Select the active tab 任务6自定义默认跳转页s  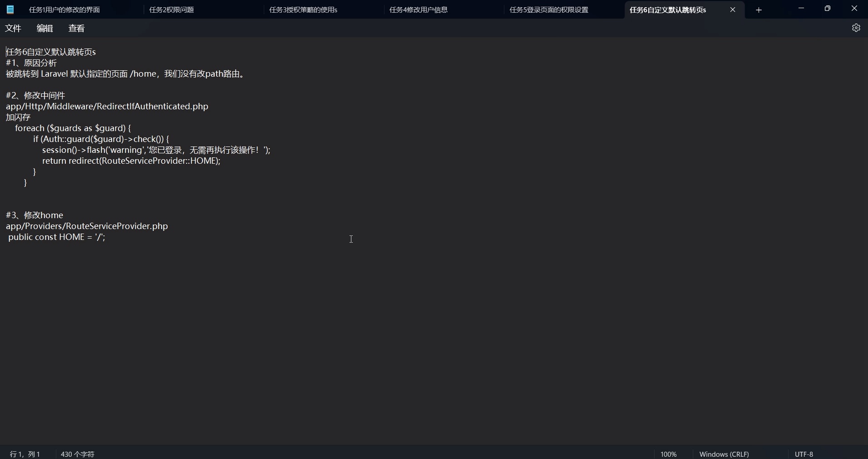tap(668, 10)
